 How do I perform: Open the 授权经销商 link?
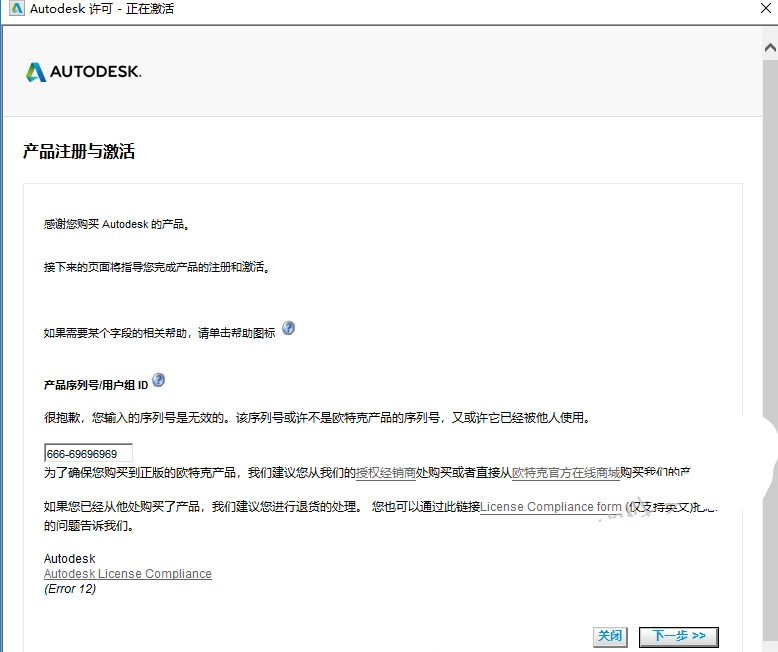point(386,473)
